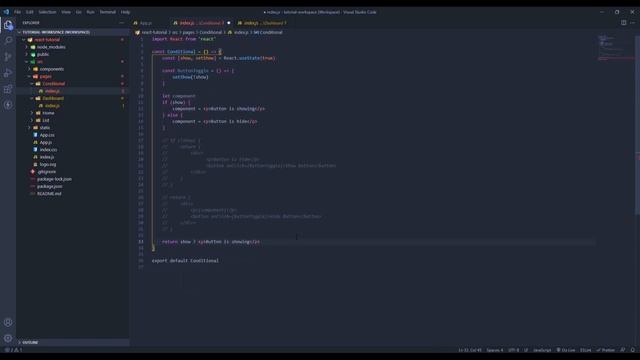Open the Extensions view
Viewport: 640px width, 360px height.
pos(8,89)
